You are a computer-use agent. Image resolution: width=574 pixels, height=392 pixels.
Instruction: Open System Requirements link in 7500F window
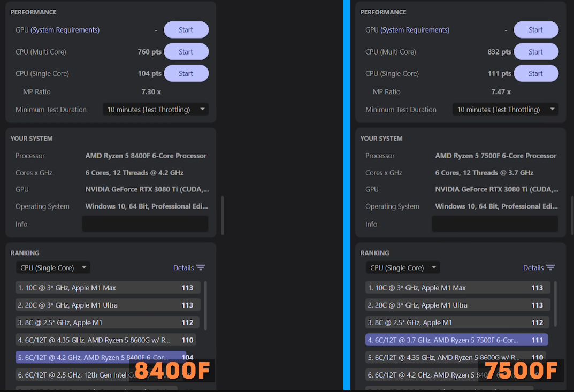point(415,30)
